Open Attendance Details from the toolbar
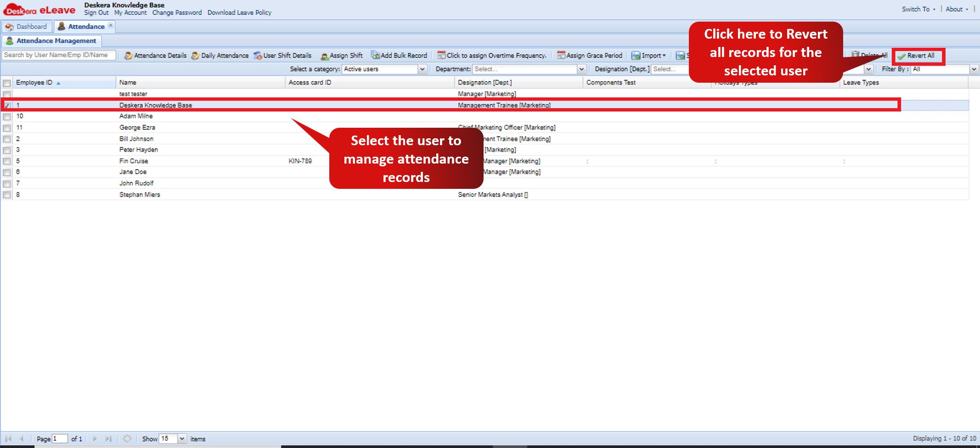The image size is (980, 448). (155, 56)
